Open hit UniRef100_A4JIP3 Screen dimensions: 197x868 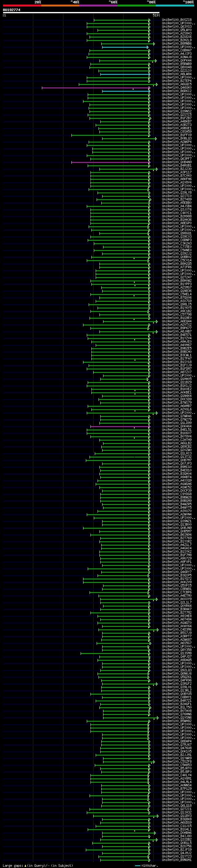pyautogui.click(x=177, y=54)
